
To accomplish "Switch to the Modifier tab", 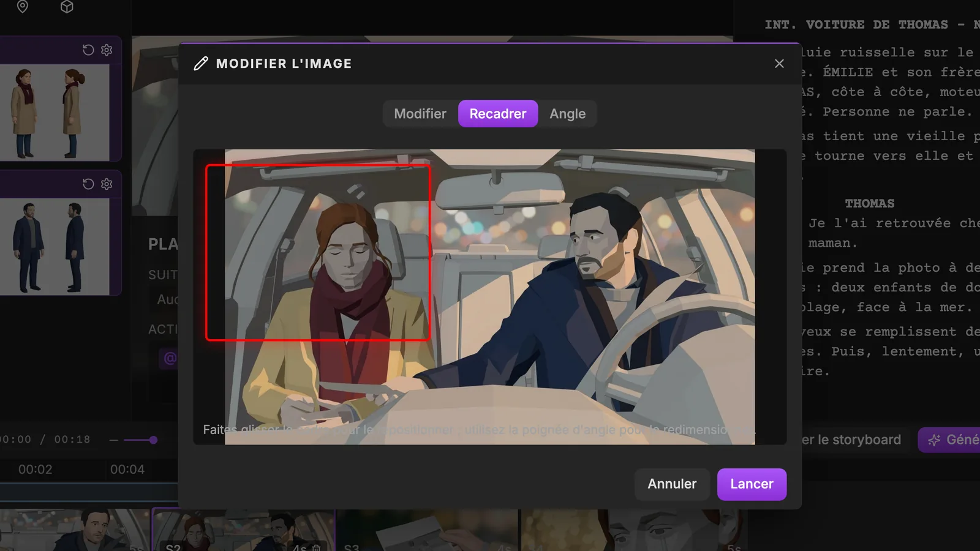I will pyautogui.click(x=420, y=114).
